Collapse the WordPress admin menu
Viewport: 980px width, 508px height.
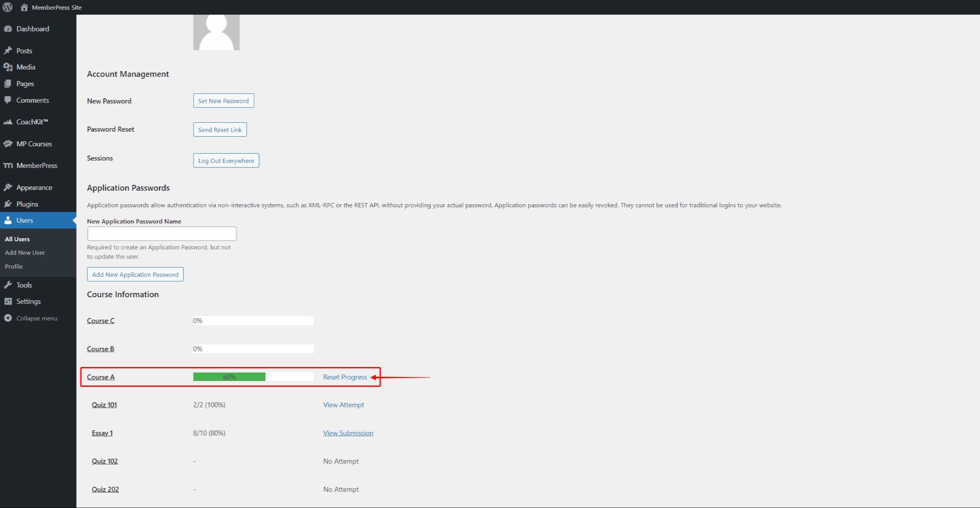pyautogui.click(x=37, y=317)
